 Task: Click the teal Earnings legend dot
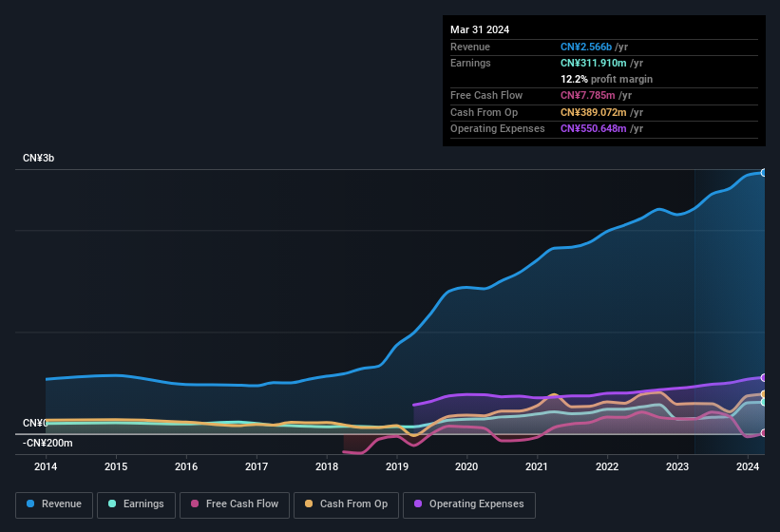tap(112, 503)
